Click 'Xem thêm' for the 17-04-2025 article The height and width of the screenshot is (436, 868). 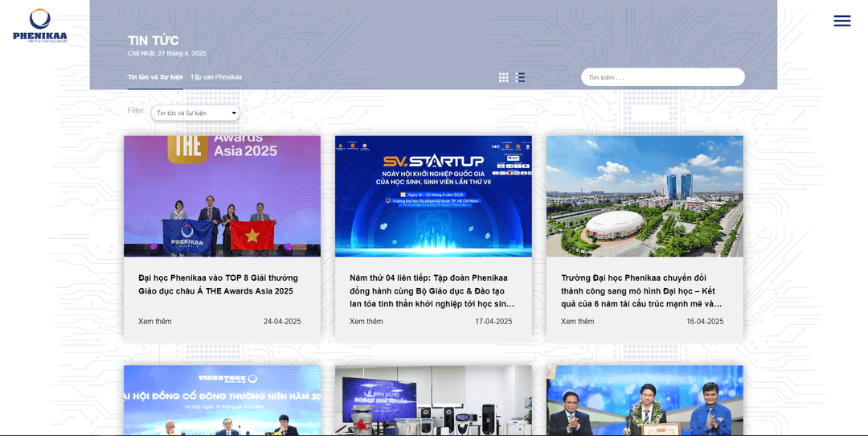click(366, 322)
